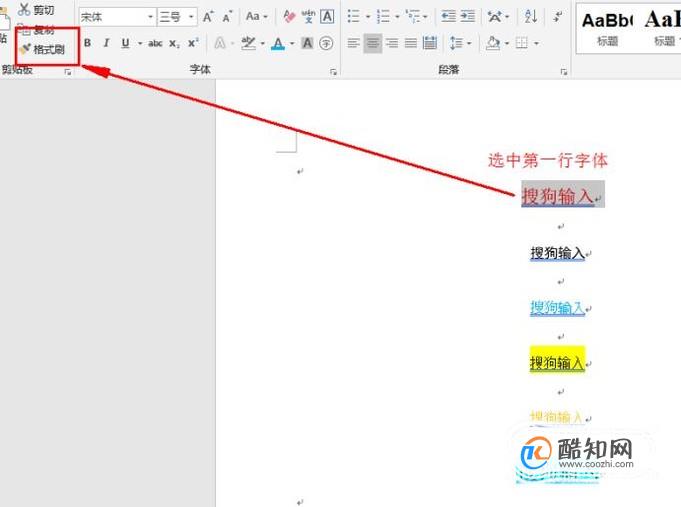Toggle show/hide paragraph marks
Viewport: 681px width, 507px height.
pyautogui.click(x=558, y=17)
